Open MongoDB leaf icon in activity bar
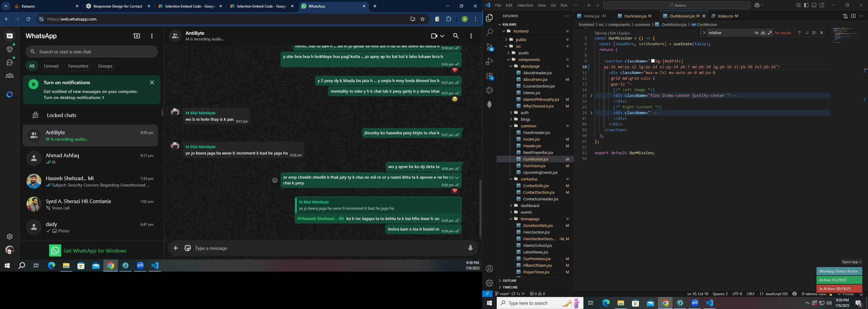Screen dimensions: 868x309 coord(489,105)
